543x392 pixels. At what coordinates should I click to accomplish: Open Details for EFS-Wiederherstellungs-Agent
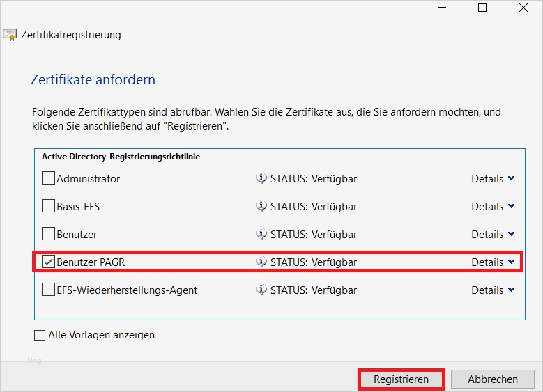click(493, 290)
